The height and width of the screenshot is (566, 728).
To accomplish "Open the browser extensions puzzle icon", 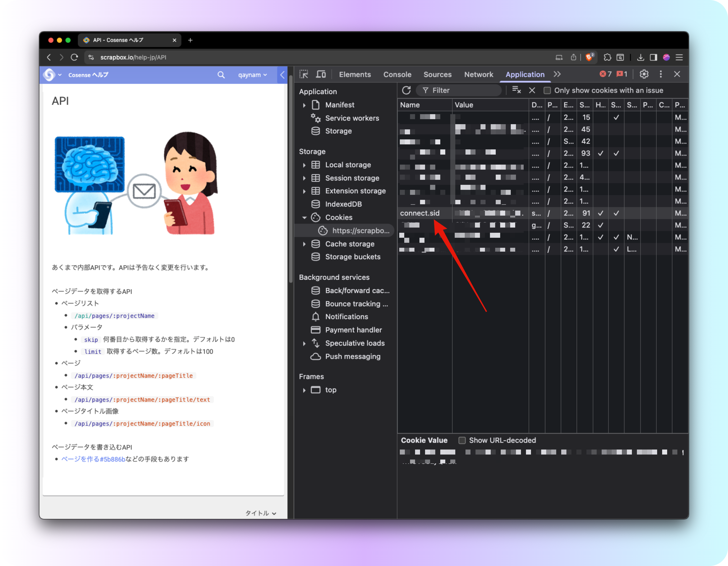I will pos(607,57).
